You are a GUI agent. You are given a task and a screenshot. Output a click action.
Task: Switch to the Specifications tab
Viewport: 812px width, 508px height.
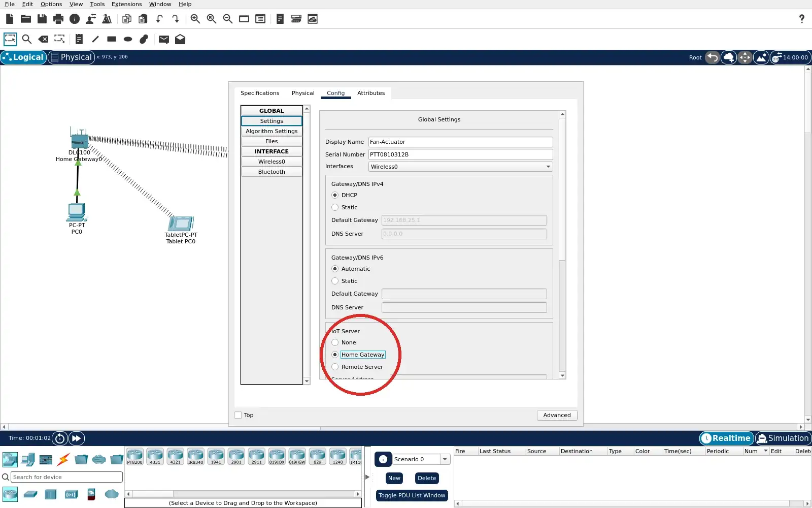point(260,93)
